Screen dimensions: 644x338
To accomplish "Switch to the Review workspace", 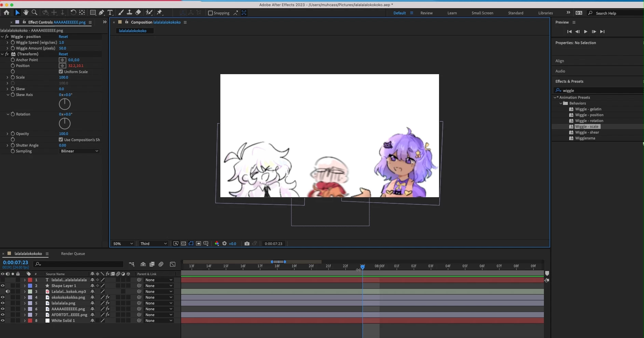I will tap(426, 13).
